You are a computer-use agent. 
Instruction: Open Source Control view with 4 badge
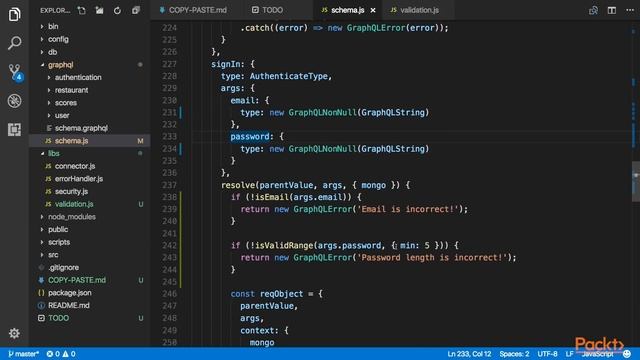pos(15,72)
